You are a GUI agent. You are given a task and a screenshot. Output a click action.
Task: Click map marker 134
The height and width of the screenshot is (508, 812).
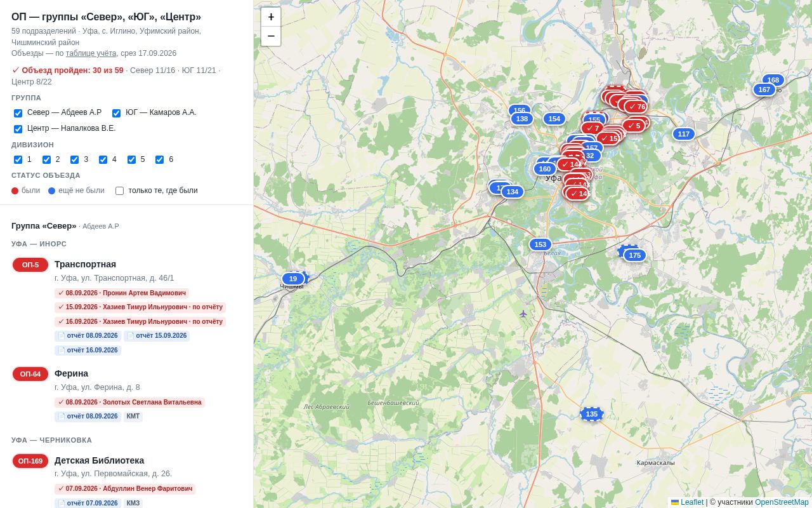[x=513, y=192]
